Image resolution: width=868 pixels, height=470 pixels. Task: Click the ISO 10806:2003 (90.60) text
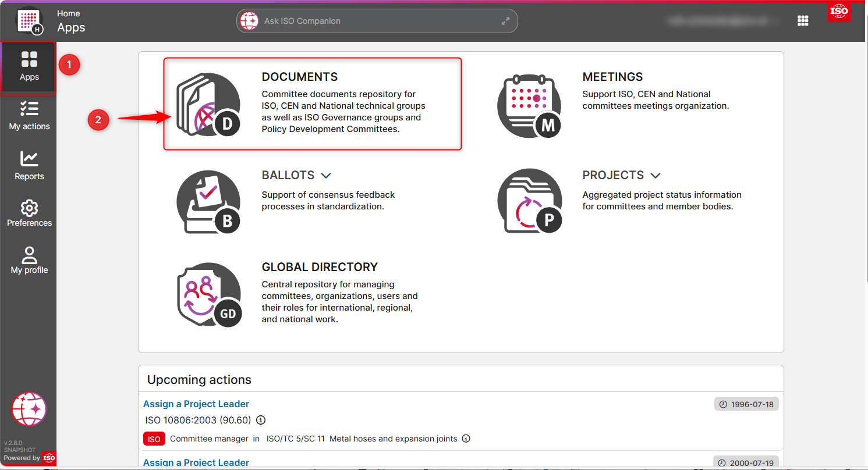pos(198,420)
